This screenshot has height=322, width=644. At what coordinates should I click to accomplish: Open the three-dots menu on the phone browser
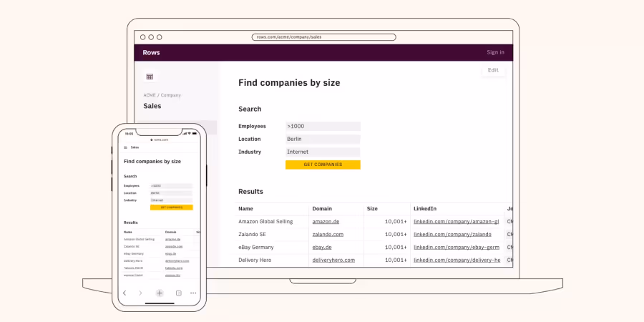(x=193, y=293)
